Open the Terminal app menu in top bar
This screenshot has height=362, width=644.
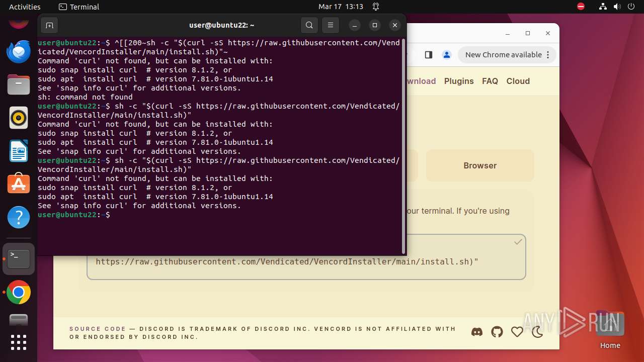pos(79,7)
